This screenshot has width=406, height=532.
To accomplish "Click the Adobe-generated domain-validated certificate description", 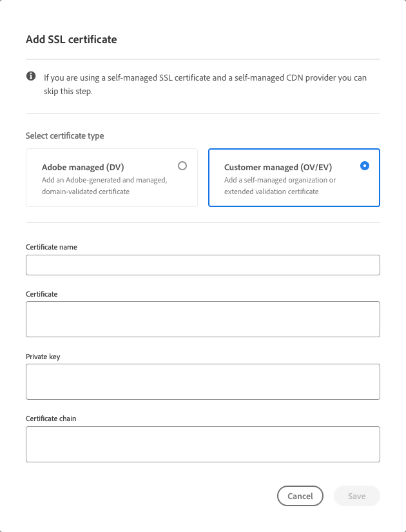I will [104, 186].
